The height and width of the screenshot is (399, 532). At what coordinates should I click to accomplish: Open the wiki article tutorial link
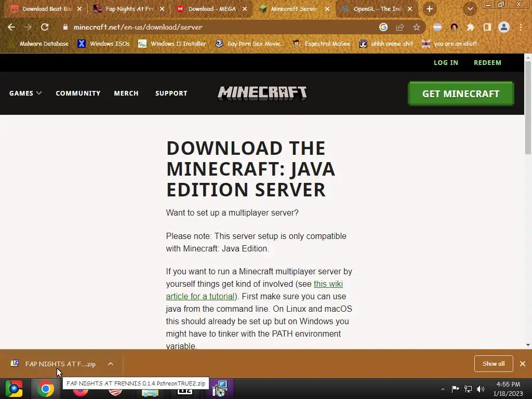pyautogui.click(x=255, y=290)
